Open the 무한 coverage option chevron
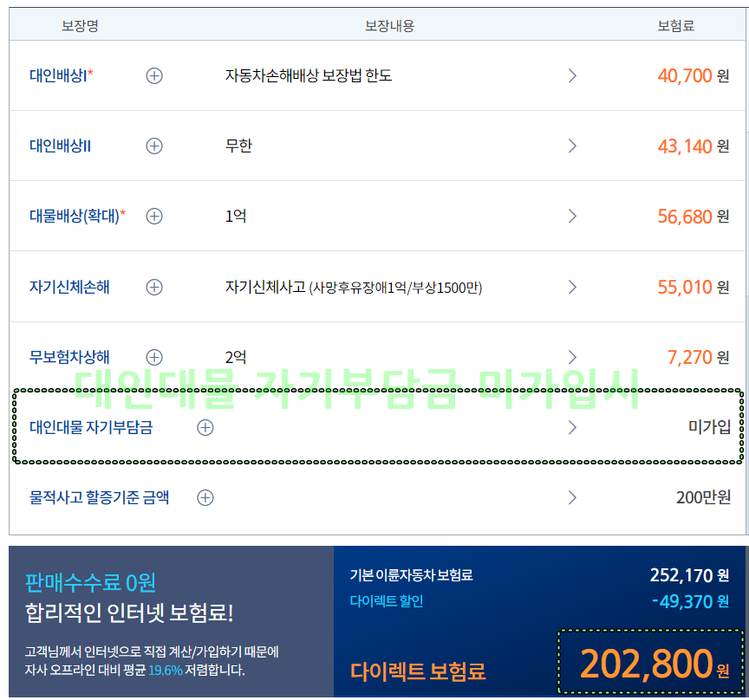The width and height of the screenshot is (749, 700). (x=572, y=146)
